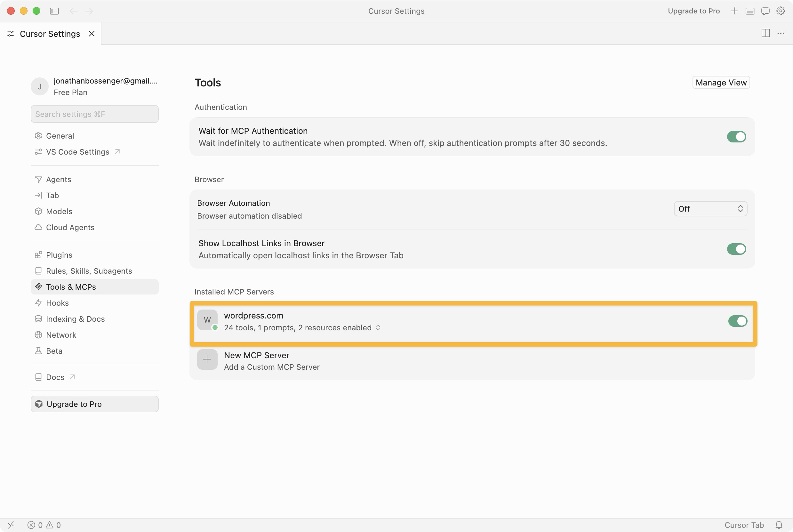Screen dimensions: 793x532
Task: Toggle the bottom panel layout icon
Action: pos(750,11)
